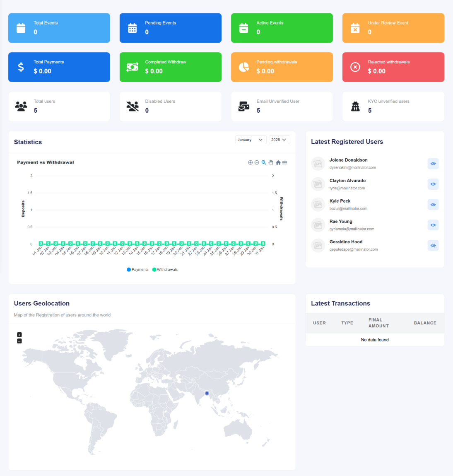Toggle the Payments series in the chart legend
The width and height of the screenshot is (453, 476).
(x=137, y=269)
